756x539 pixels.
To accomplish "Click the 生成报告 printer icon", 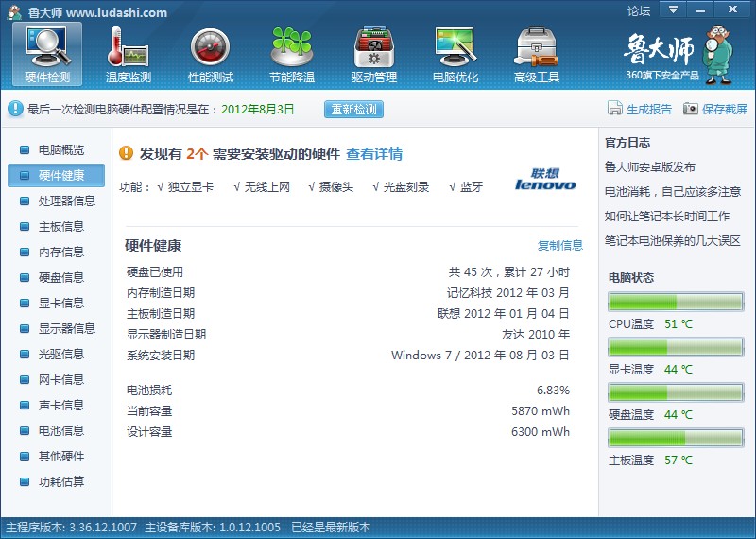I will 615,109.
